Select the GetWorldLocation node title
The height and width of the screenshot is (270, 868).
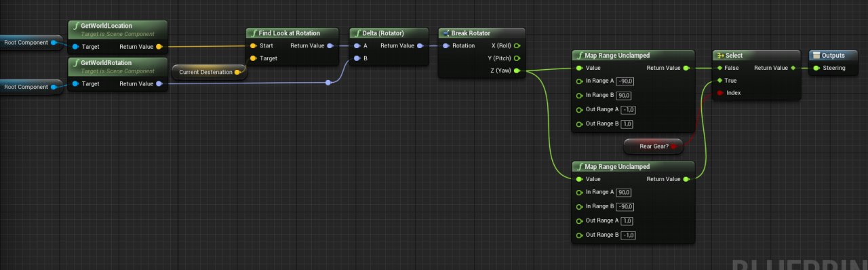[106, 26]
